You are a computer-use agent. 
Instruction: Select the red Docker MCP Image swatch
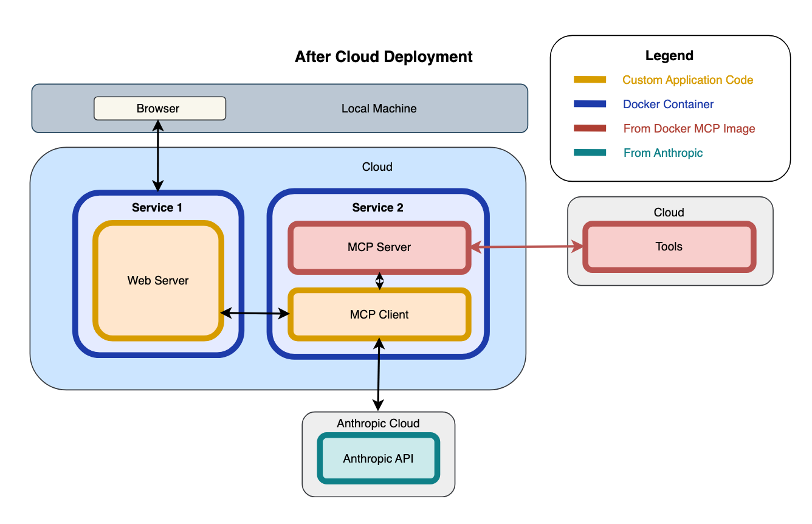tap(590, 128)
